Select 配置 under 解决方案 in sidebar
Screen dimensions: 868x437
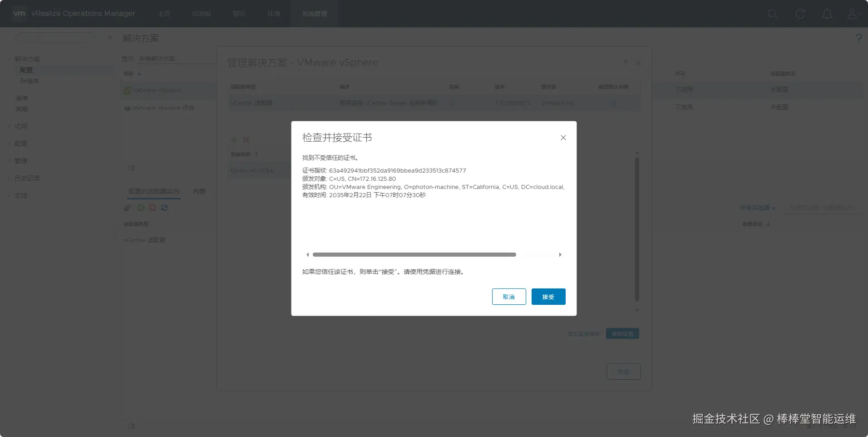26,70
